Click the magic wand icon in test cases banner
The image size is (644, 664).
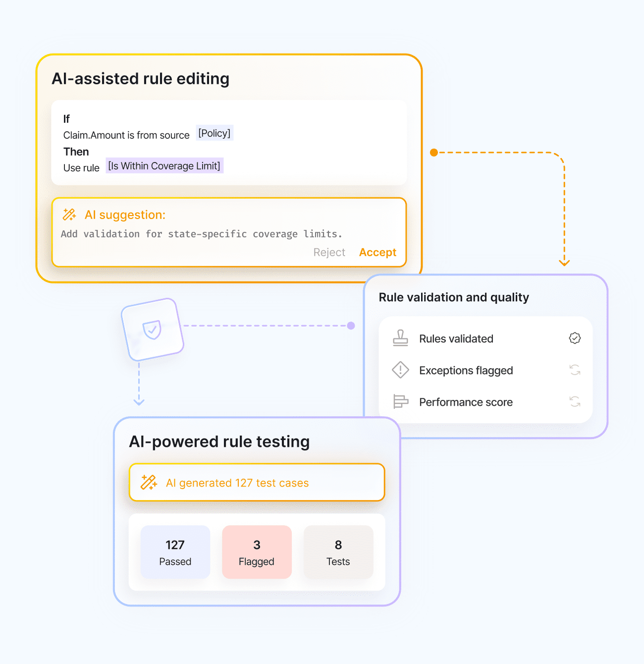tap(149, 482)
